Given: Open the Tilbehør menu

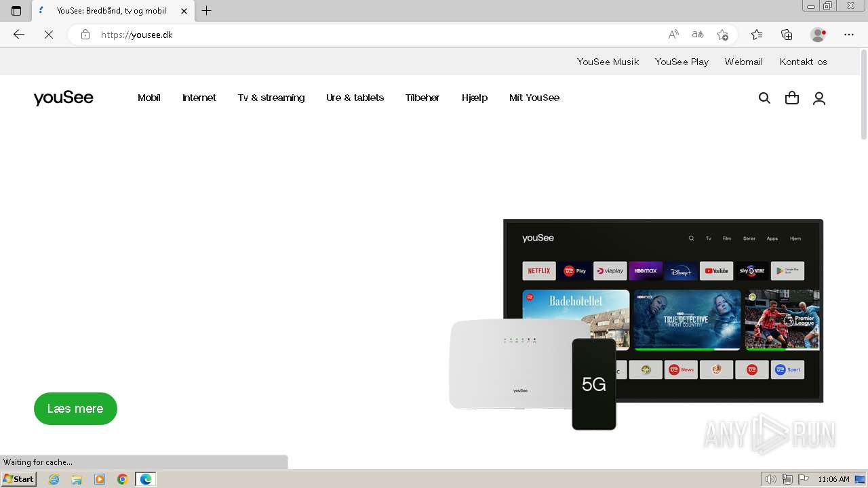Looking at the screenshot, I should (x=422, y=98).
